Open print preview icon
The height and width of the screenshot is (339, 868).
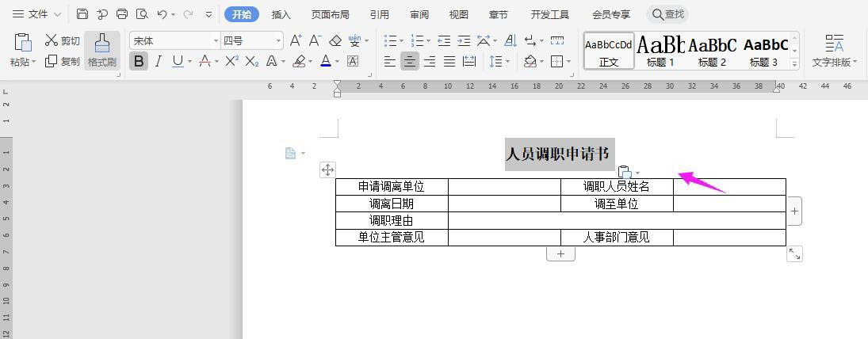tap(142, 14)
